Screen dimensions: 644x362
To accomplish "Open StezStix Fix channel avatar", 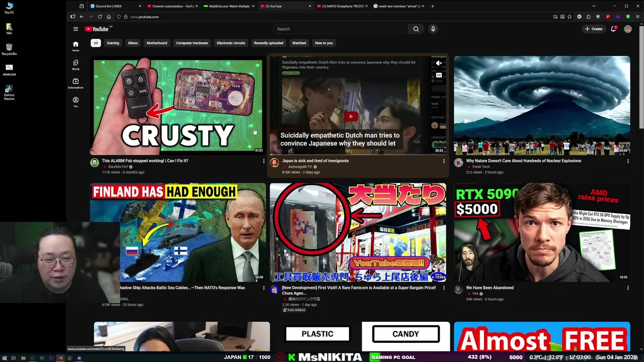I will pyautogui.click(x=94, y=162).
